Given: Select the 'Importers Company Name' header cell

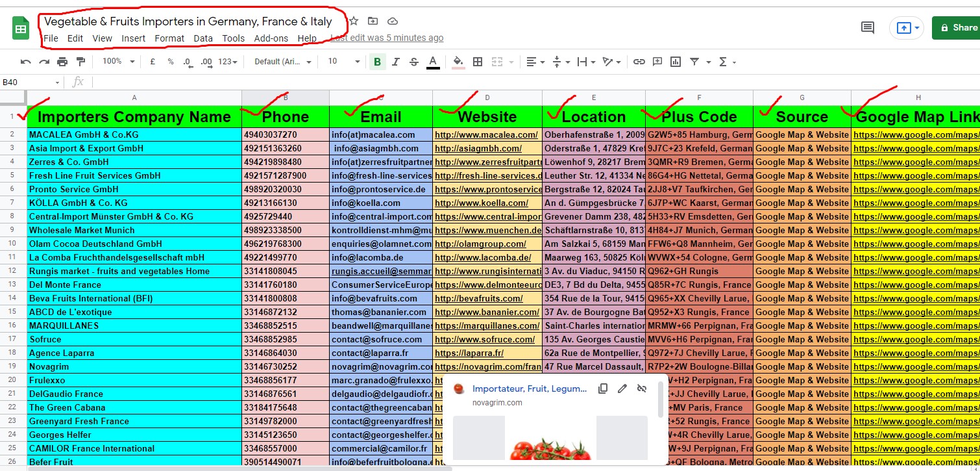Looking at the screenshot, I should coord(134,117).
